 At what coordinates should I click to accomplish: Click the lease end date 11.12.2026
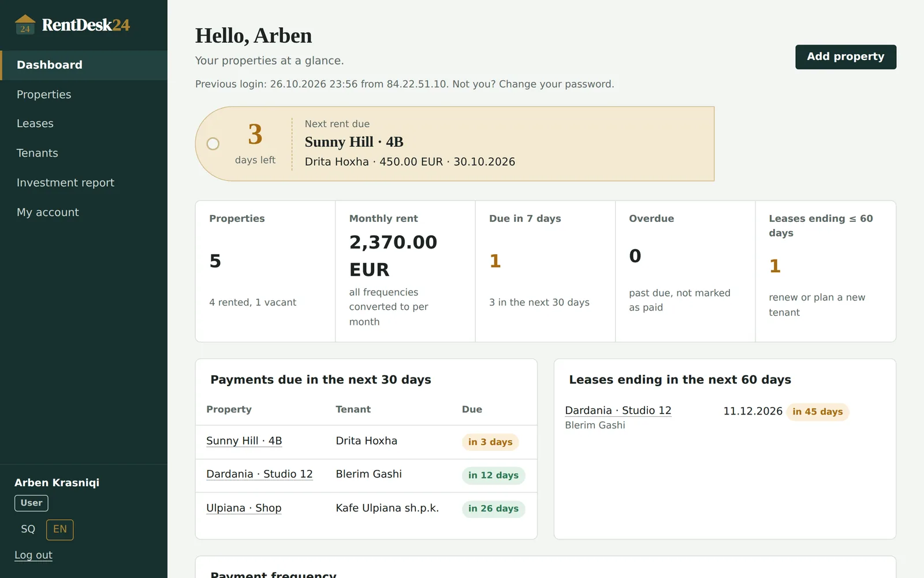tap(752, 411)
